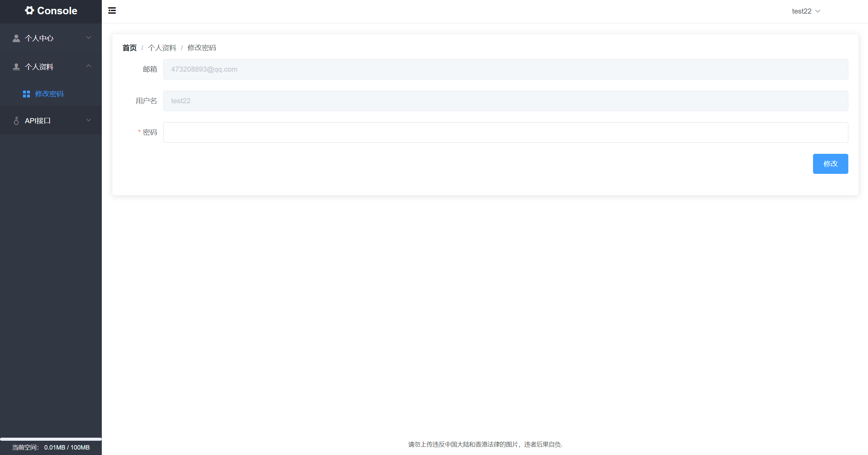
Task: Expand the API接口 chevron
Action: pos(89,120)
